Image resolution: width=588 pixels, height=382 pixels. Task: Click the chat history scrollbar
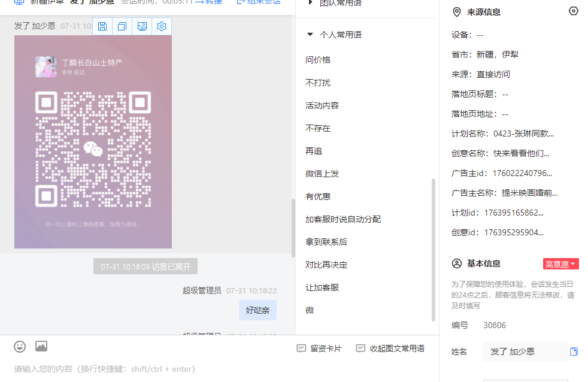[293, 228]
